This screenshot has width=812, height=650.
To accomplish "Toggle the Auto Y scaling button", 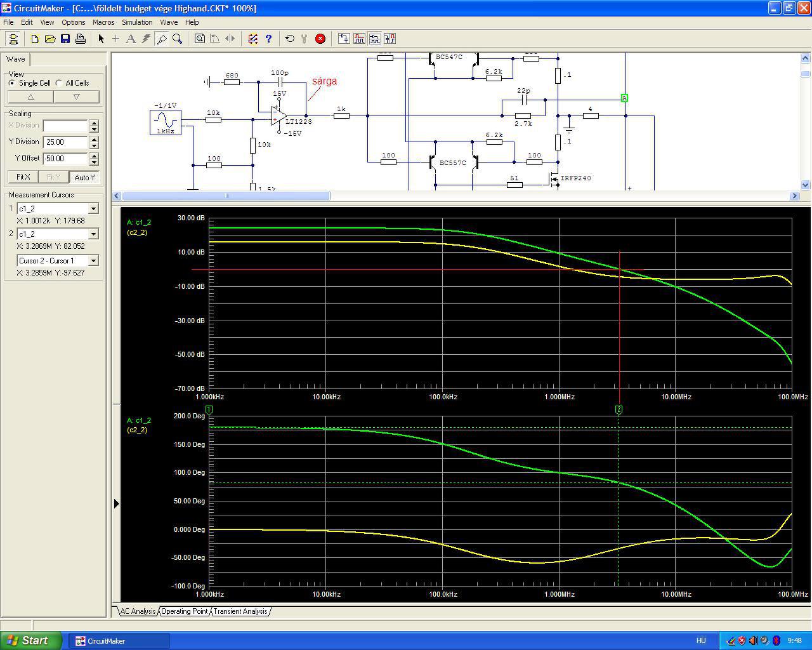I will (84, 177).
